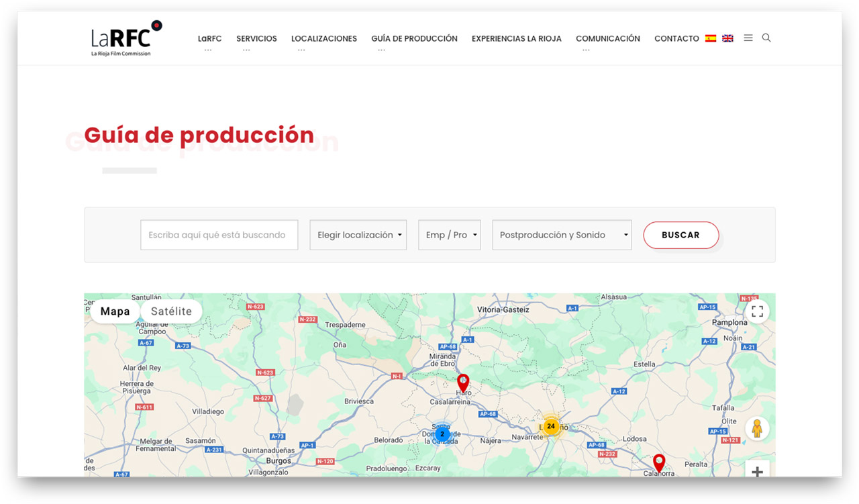Click the red map pin at Haro

462,383
